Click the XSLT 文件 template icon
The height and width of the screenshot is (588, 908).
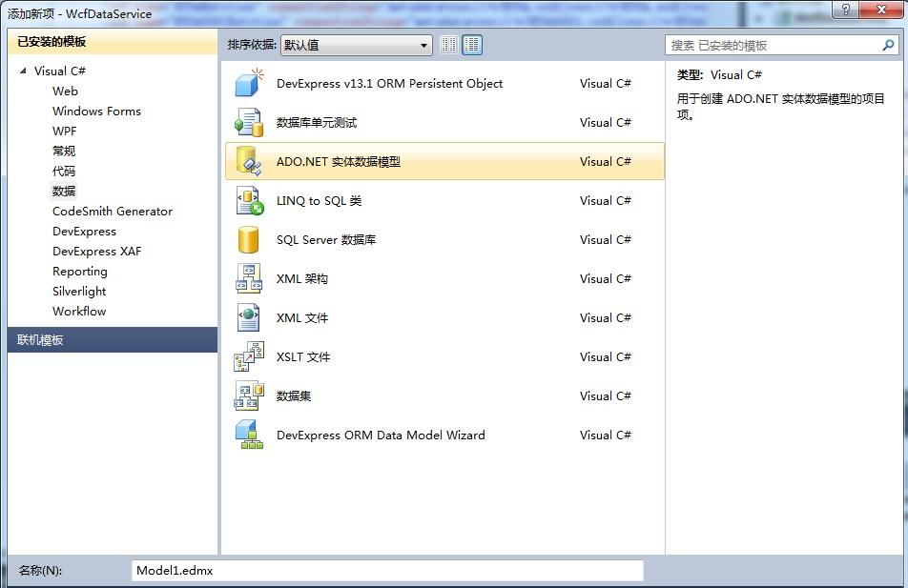tap(250, 357)
